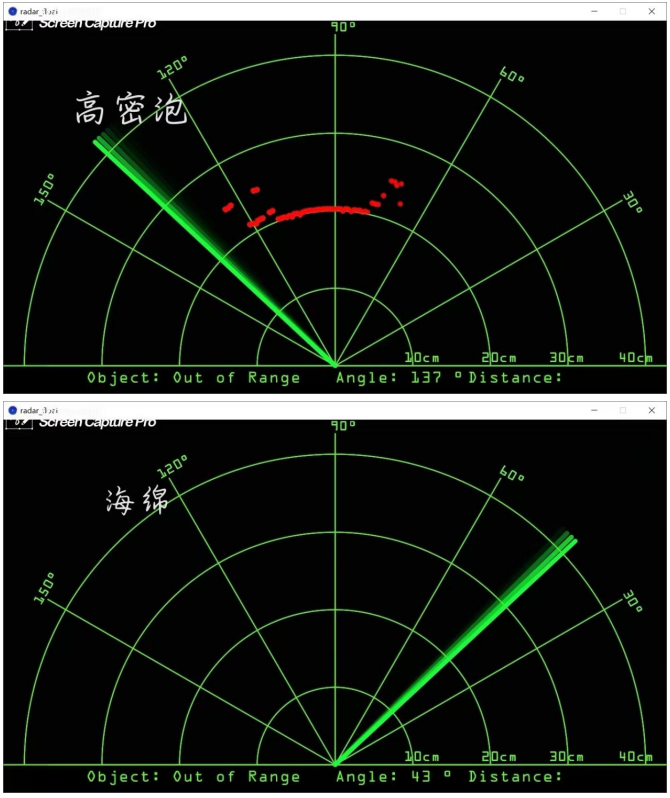This screenshot has width=670, height=798.
Task: Click the top window's radar app icon
Action: tap(13, 10)
